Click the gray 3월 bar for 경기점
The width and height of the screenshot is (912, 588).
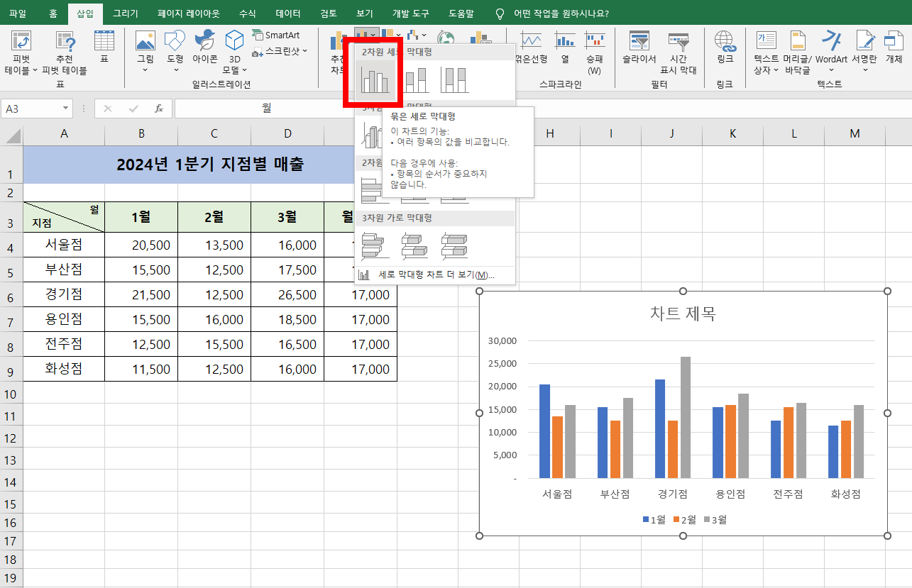coord(685,418)
